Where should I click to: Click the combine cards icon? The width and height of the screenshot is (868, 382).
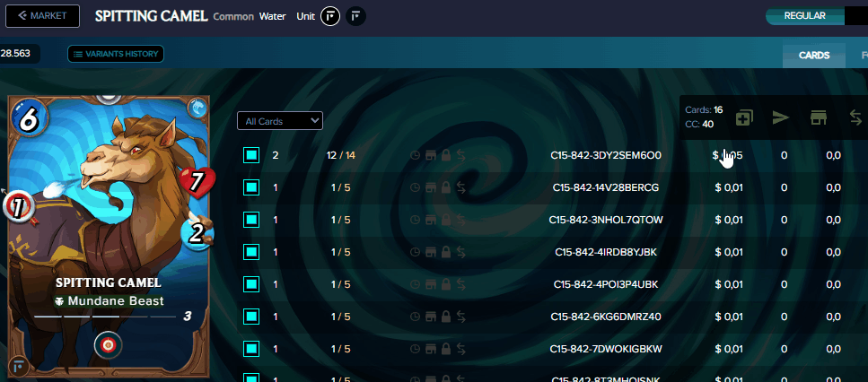coord(744,117)
